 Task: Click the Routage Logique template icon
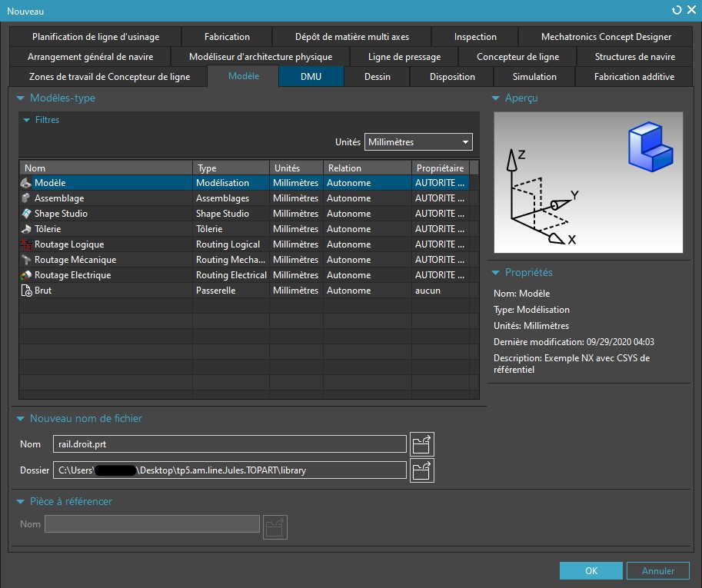click(x=26, y=244)
